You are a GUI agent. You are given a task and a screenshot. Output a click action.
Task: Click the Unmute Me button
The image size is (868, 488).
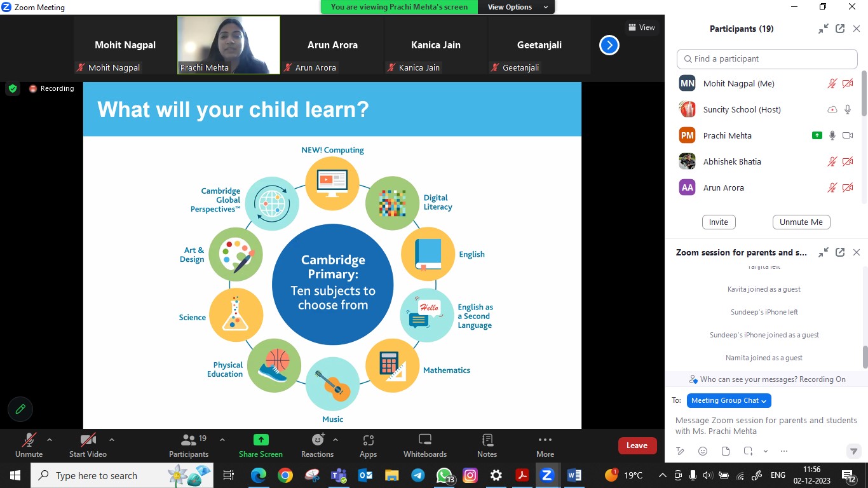(801, 222)
